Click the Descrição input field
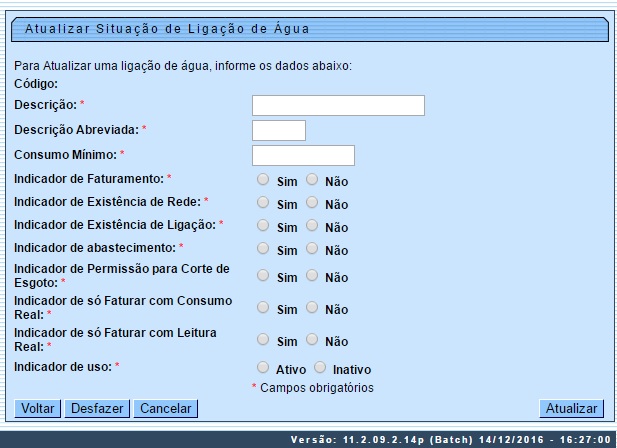 [338, 105]
